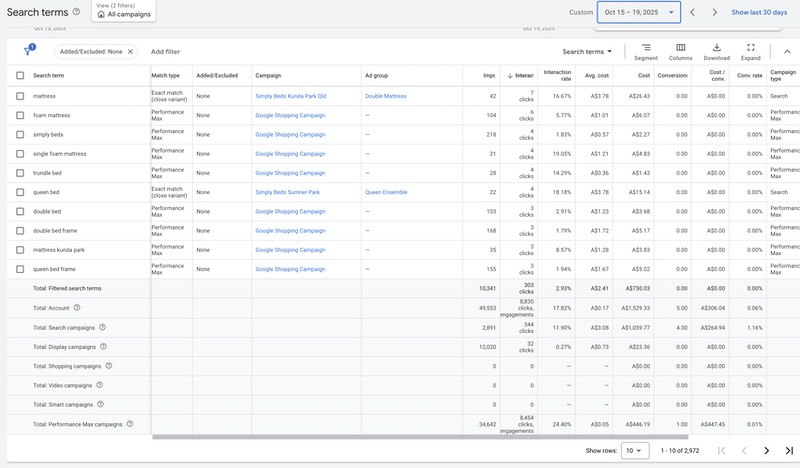Tick the checkbox for single foam mattress
The width and height of the screenshot is (800, 468).
point(20,154)
